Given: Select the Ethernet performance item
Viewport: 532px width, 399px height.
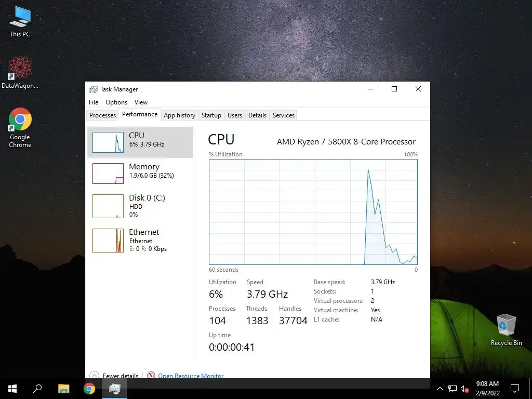Looking at the screenshot, I should (x=140, y=240).
